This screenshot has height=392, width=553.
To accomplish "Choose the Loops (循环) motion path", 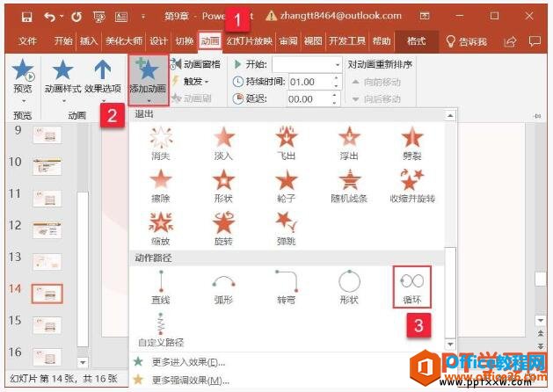I will click(x=412, y=287).
